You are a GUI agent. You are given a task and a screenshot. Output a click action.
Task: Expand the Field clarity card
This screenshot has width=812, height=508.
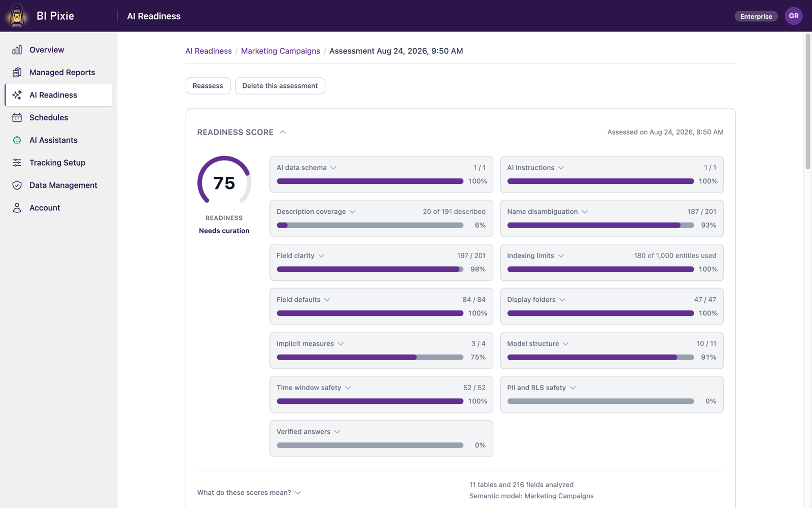pyautogui.click(x=321, y=256)
